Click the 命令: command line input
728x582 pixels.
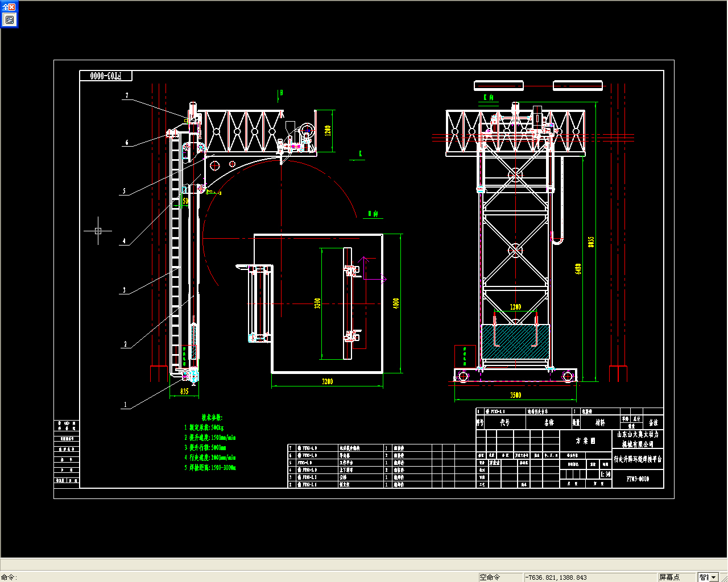239,577
